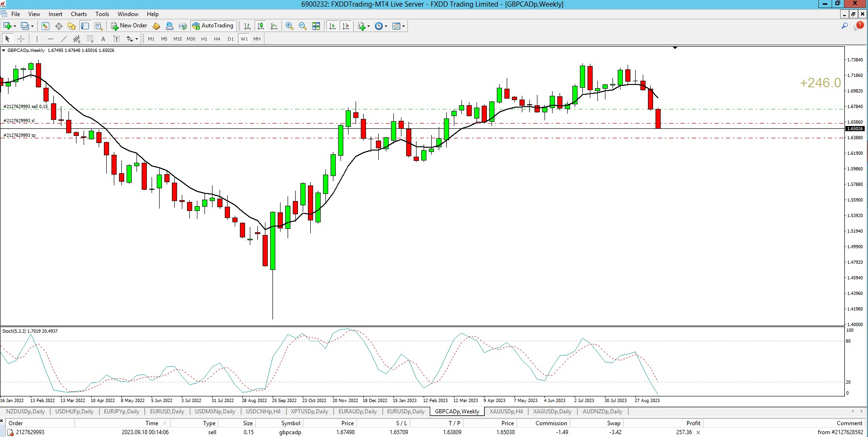This screenshot has width=868, height=437.
Task: Switch to the XAUUSDp,H4 chart tab
Action: pyautogui.click(x=506, y=412)
